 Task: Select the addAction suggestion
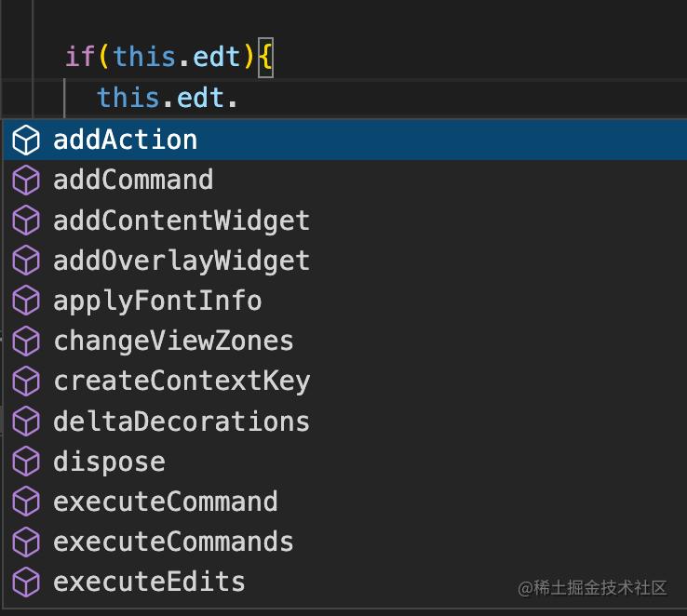[x=126, y=140]
